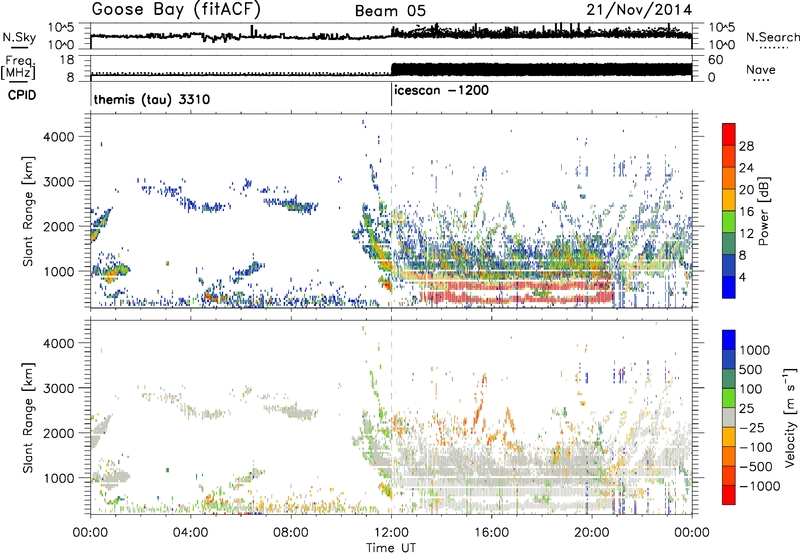Click the right '10^0' noise axis tick
The width and height of the screenshot is (800, 554).
[x=722, y=45]
